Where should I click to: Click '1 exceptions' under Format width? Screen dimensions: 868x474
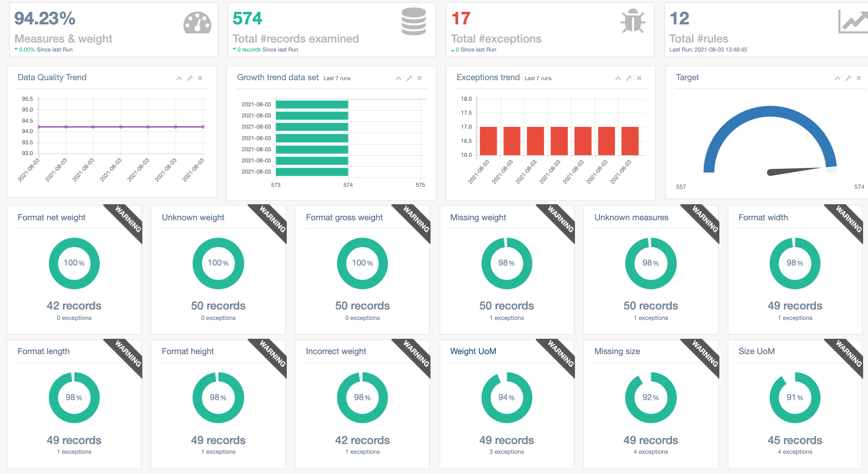pos(795,318)
